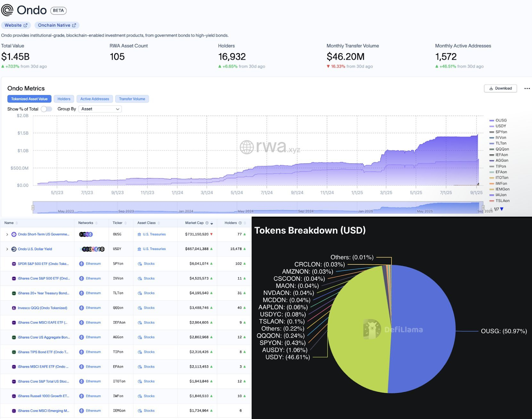This screenshot has height=419, width=532.
Task: Expand the Ondo Short-Term US Government row
Action: pos(7,234)
